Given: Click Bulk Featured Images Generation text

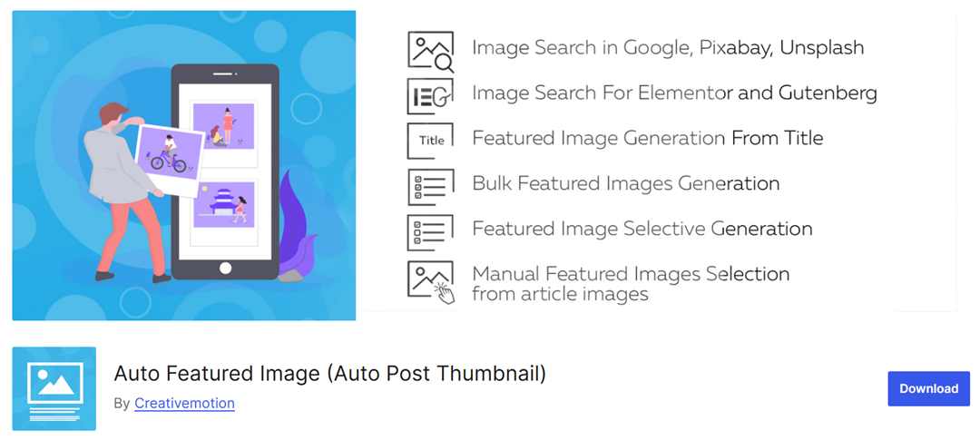Looking at the screenshot, I should point(625,183).
